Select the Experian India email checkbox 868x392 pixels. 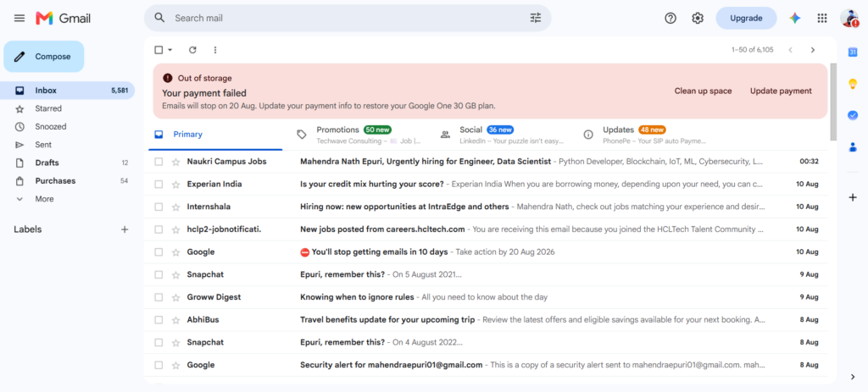pos(159,184)
